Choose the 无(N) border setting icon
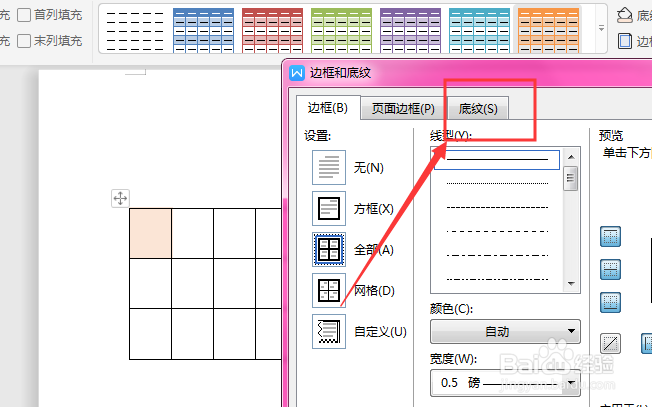652x407 pixels. [x=329, y=168]
